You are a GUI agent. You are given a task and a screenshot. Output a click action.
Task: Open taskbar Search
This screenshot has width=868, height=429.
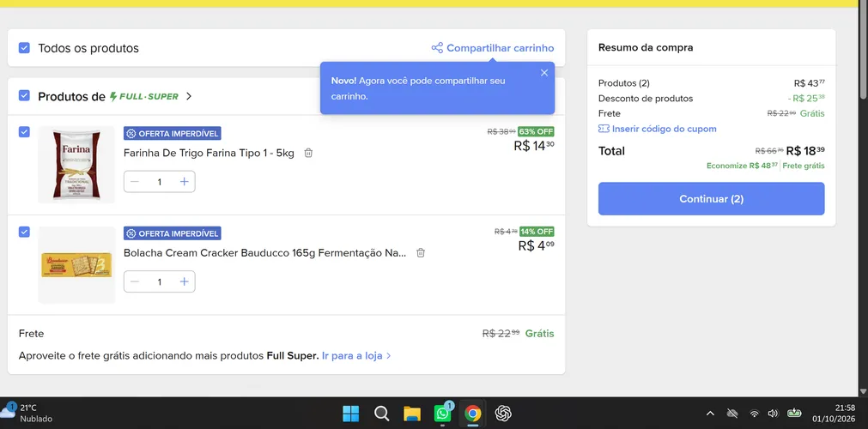click(x=381, y=414)
